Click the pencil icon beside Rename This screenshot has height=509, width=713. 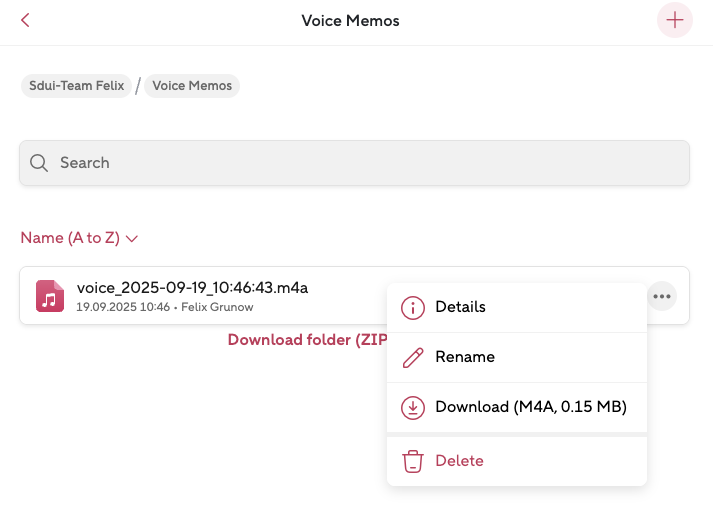tap(412, 358)
